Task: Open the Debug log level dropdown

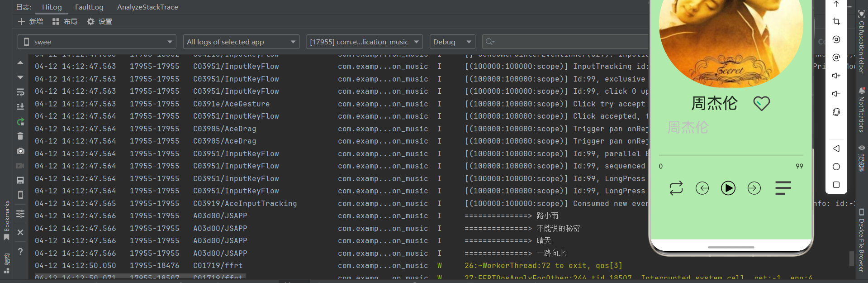Action: point(452,42)
